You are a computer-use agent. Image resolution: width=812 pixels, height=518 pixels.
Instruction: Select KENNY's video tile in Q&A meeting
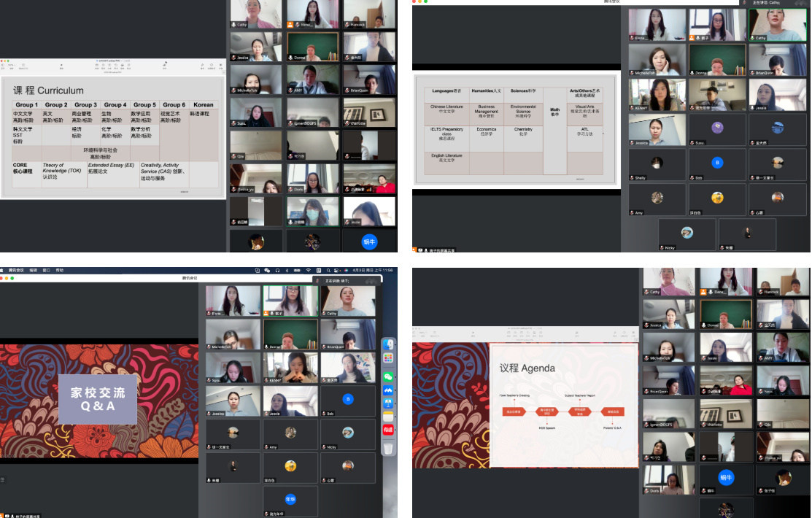290,367
